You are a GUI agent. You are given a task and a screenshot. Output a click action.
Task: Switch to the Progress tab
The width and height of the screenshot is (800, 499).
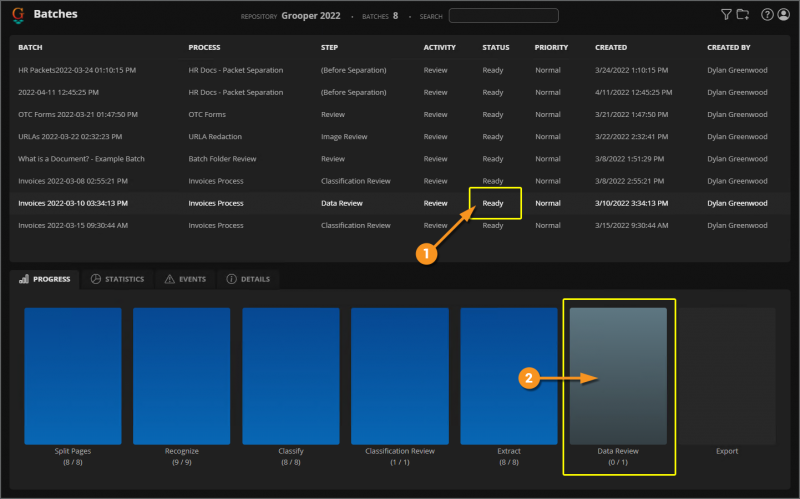point(45,279)
